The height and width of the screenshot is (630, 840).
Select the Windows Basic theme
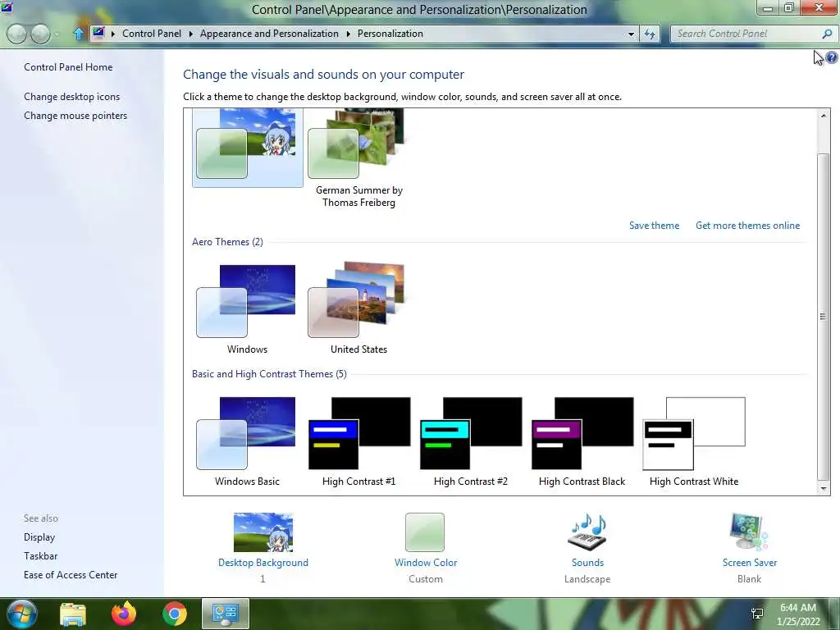[246, 441]
